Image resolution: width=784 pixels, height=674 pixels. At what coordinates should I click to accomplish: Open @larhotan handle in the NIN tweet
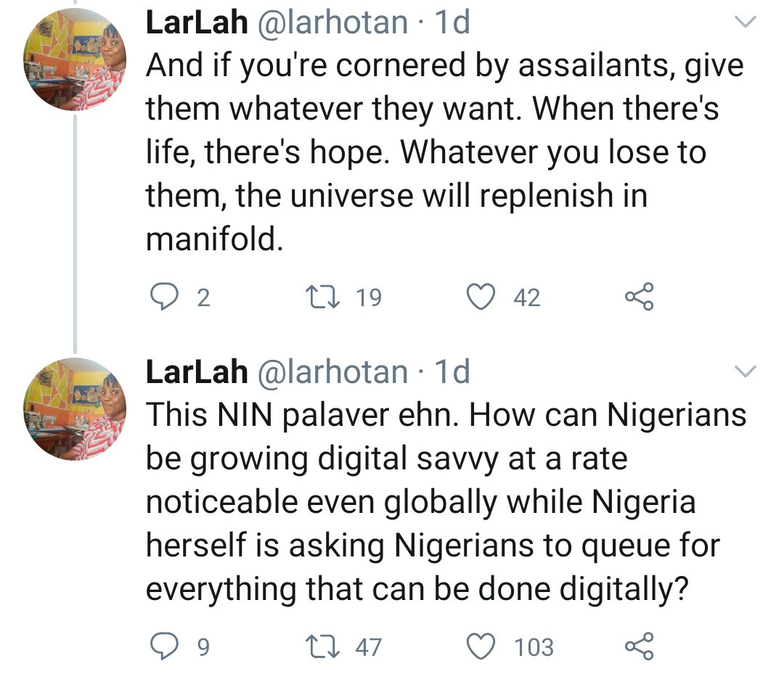pos(333,372)
